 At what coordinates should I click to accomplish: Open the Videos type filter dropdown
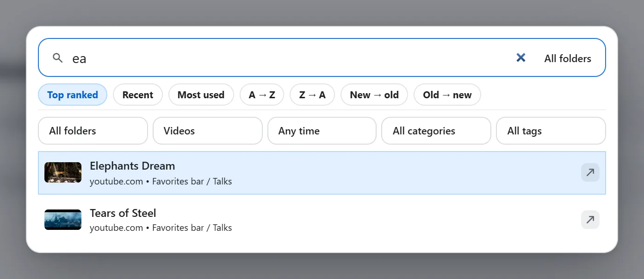[208, 131]
